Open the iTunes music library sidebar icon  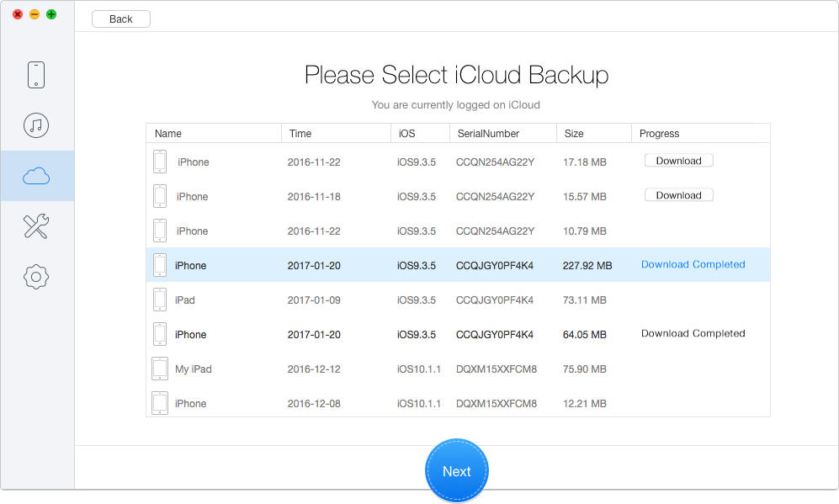coord(36,125)
